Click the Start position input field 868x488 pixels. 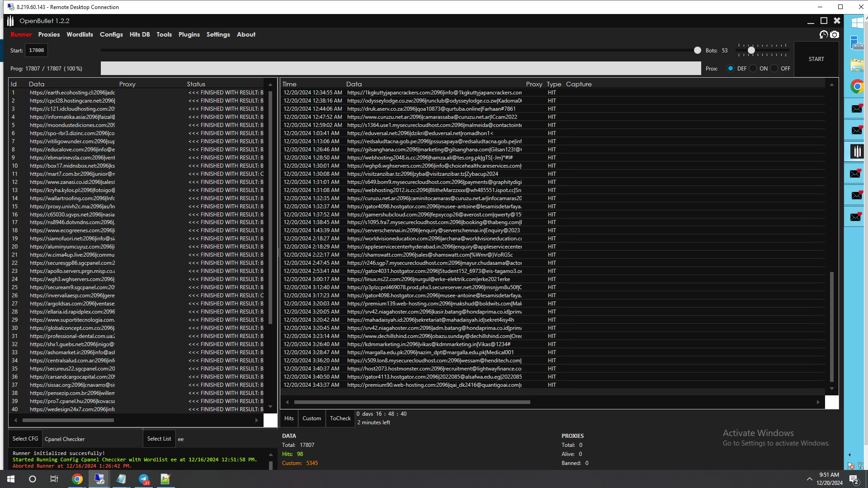(36, 50)
